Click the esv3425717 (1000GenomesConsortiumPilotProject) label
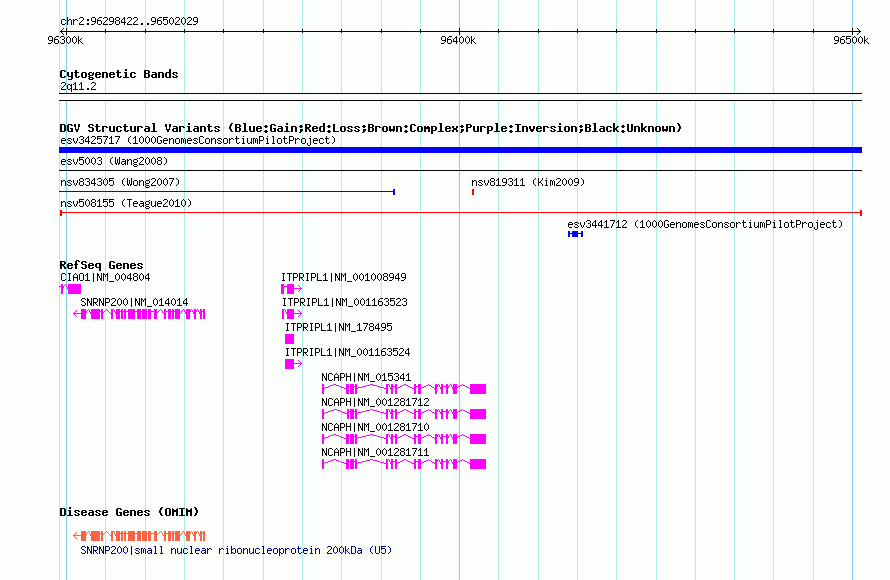The width and height of the screenshot is (890, 580). click(x=198, y=140)
